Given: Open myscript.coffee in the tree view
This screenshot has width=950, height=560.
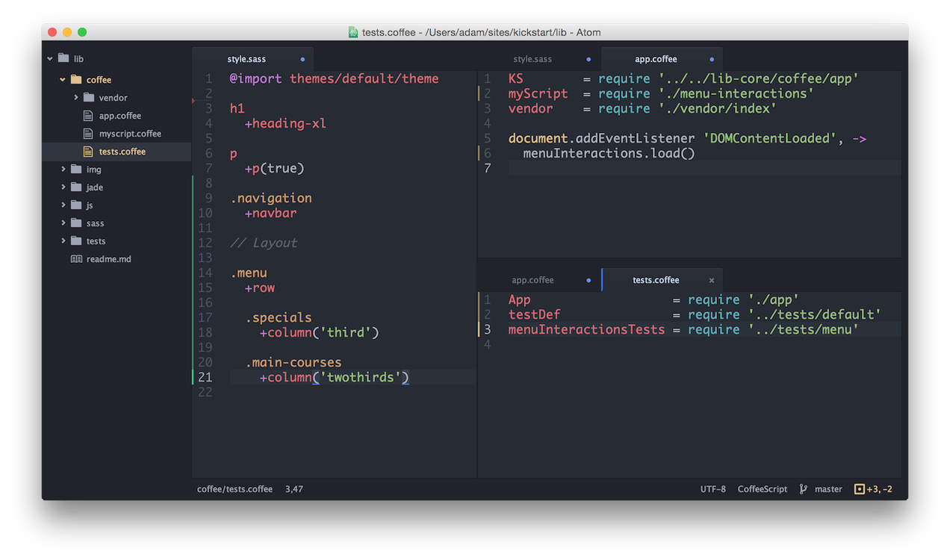Looking at the screenshot, I should [x=130, y=134].
